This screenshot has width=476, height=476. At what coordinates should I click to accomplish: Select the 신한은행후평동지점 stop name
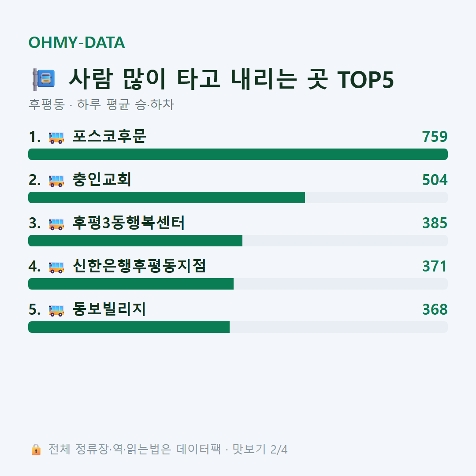139,266
